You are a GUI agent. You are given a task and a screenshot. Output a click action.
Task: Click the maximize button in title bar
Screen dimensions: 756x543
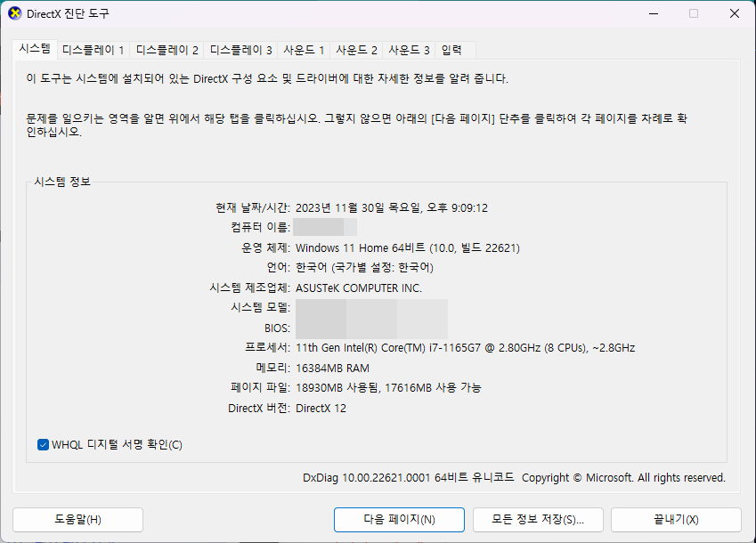click(693, 13)
